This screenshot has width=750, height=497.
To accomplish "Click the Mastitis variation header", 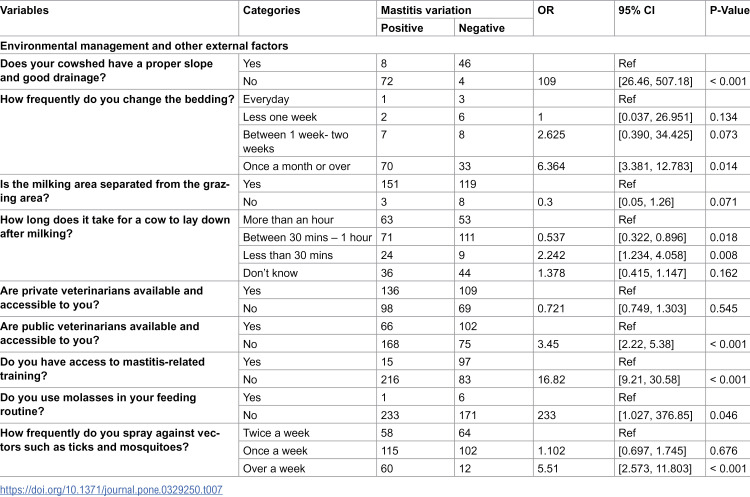I will 426,10.
